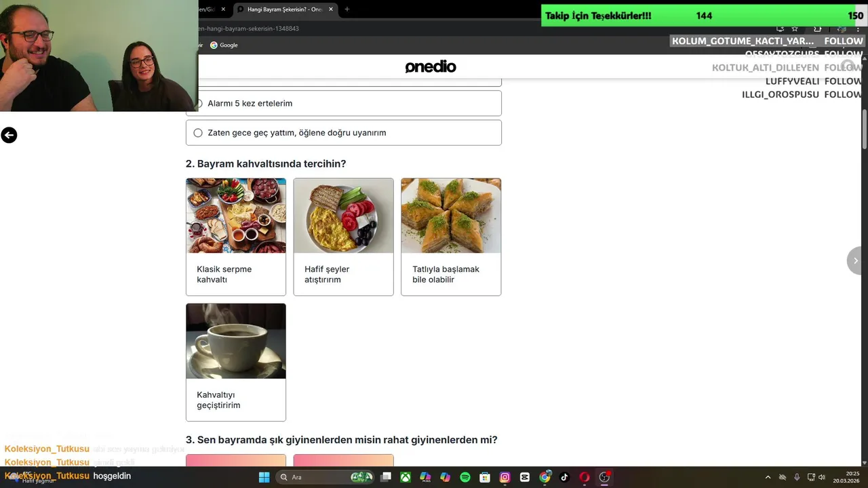This screenshot has width=868, height=488.
Task: Open the network status tray icon
Action: pos(811,477)
